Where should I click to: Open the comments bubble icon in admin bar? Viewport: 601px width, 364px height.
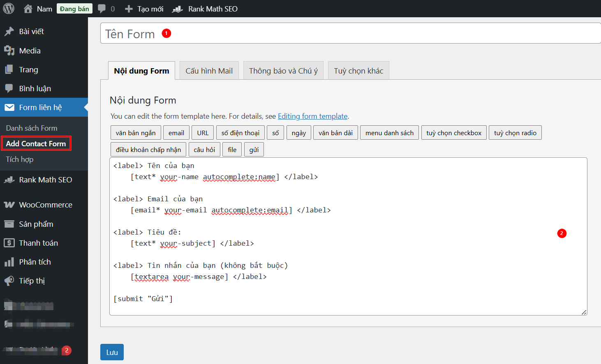102,9
